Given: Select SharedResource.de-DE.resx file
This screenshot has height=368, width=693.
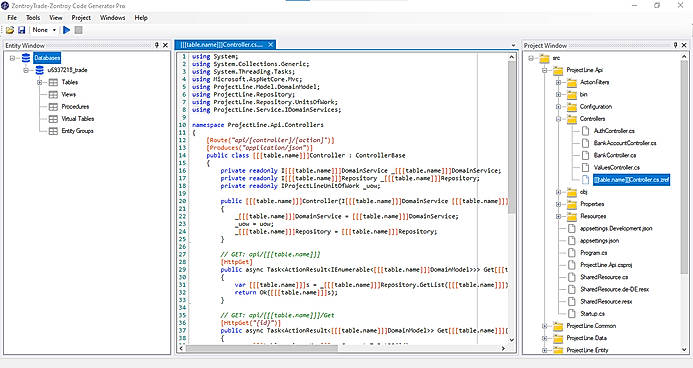Looking at the screenshot, I should pos(614,289).
